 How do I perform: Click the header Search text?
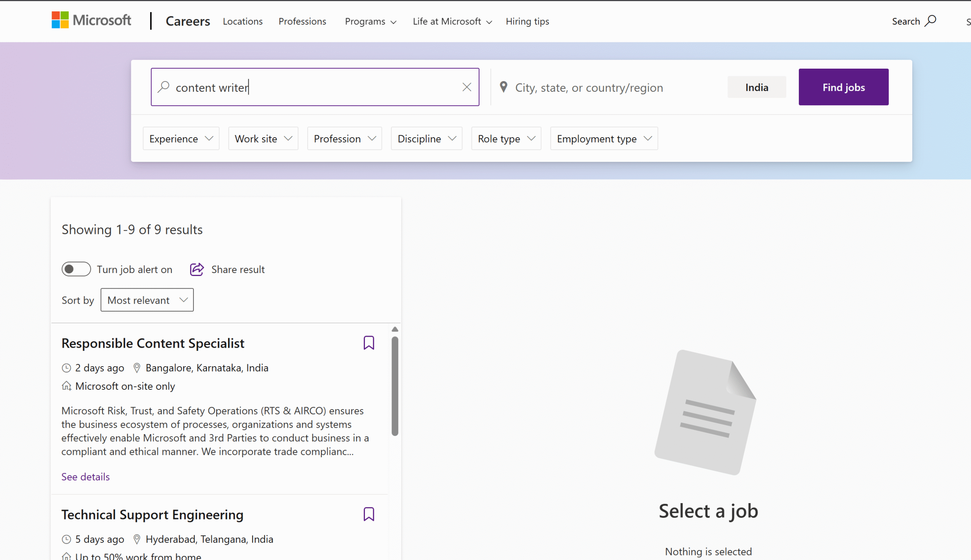tap(906, 22)
